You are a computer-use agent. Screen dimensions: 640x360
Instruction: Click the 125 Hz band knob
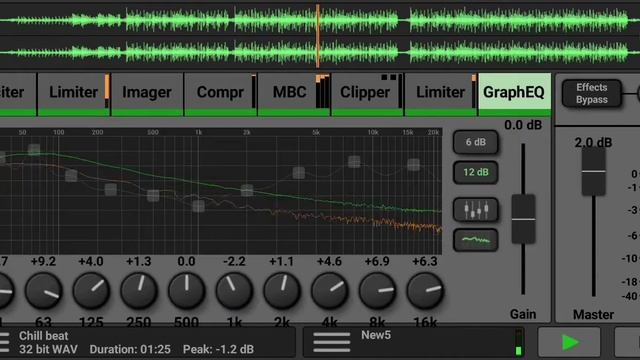point(91,291)
